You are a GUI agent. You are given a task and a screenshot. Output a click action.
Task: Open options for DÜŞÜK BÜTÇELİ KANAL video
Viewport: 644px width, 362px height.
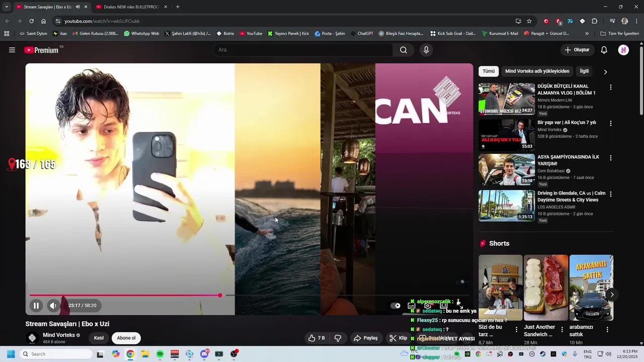611,87
